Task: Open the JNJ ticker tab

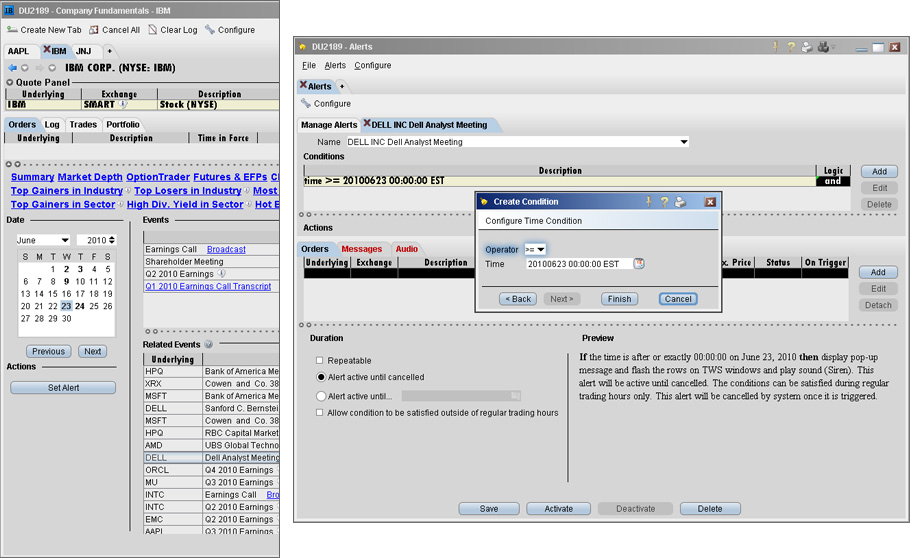Action: (84, 51)
